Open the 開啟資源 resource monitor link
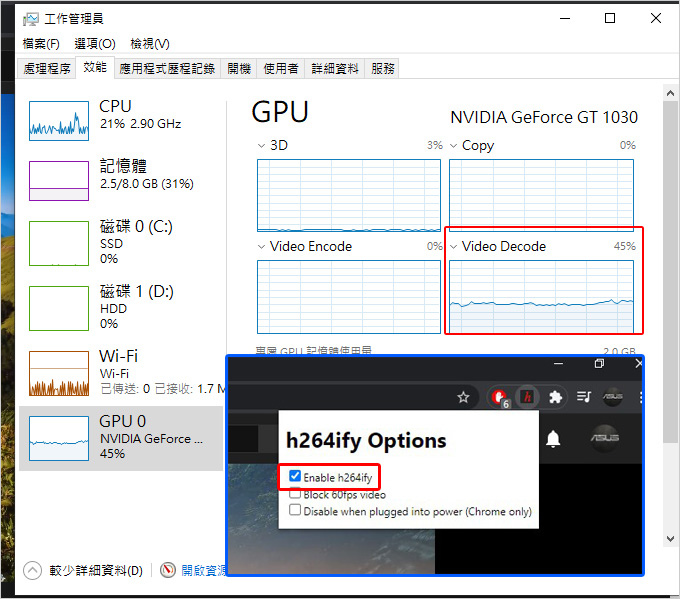 203,570
